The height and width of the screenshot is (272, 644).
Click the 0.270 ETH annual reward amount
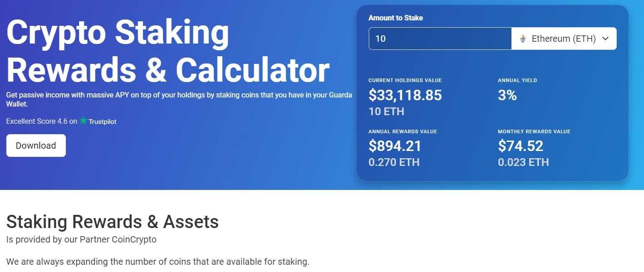(394, 162)
